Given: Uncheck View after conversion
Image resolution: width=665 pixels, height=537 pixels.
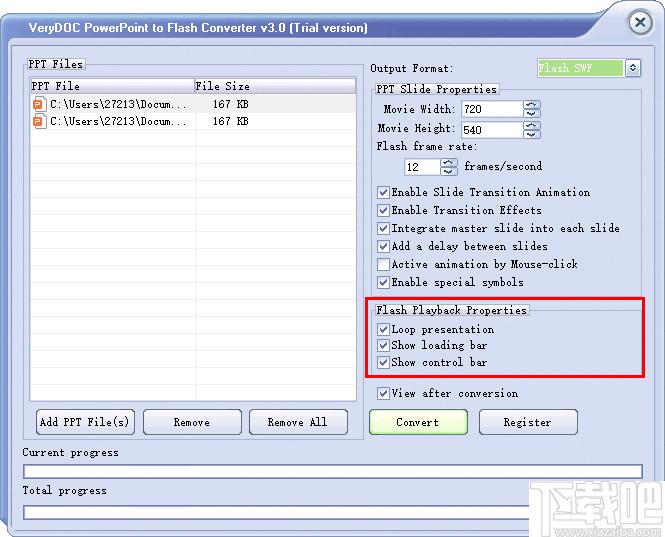Looking at the screenshot, I should click(x=383, y=394).
